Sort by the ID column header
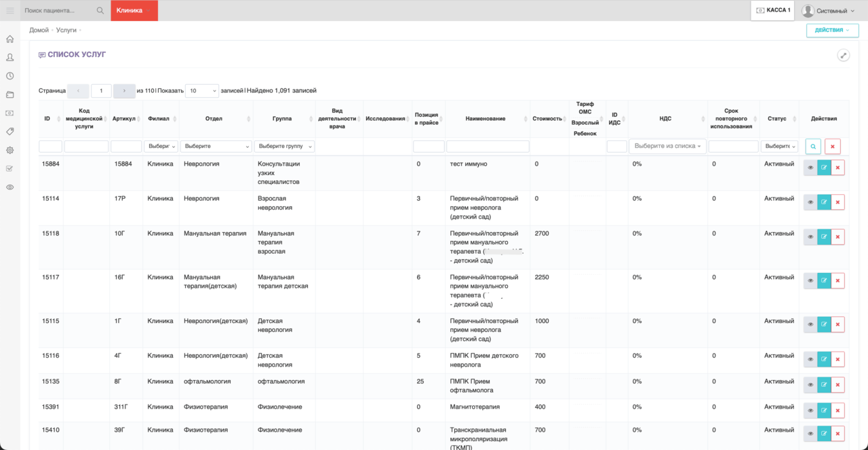Image resolution: width=868 pixels, height=450 pixels. tap(50, 119)
